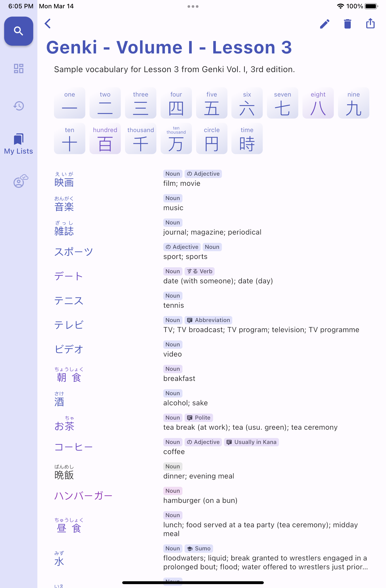Image resolution: width=386 pixels, height=588 pixels.
Task: Open the kanji card for two 二
Action: click(105, 103)
